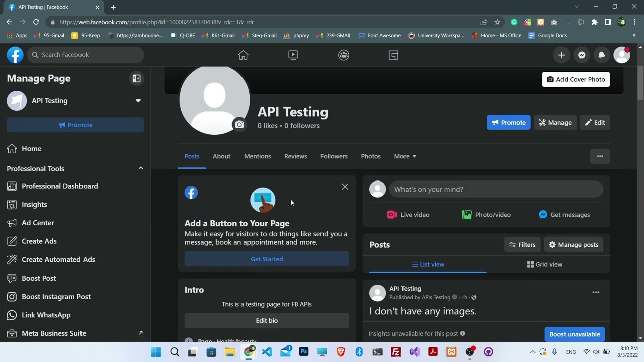This screenshot has height=362, width=644.
Task: Open the three-dot page options menu
Action: click(x=600, y=156)
